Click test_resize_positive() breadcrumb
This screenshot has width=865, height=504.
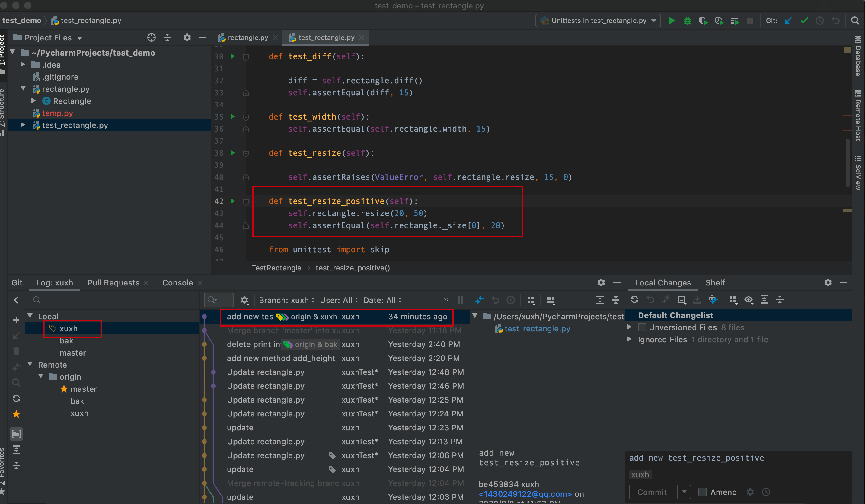point(353,268)
